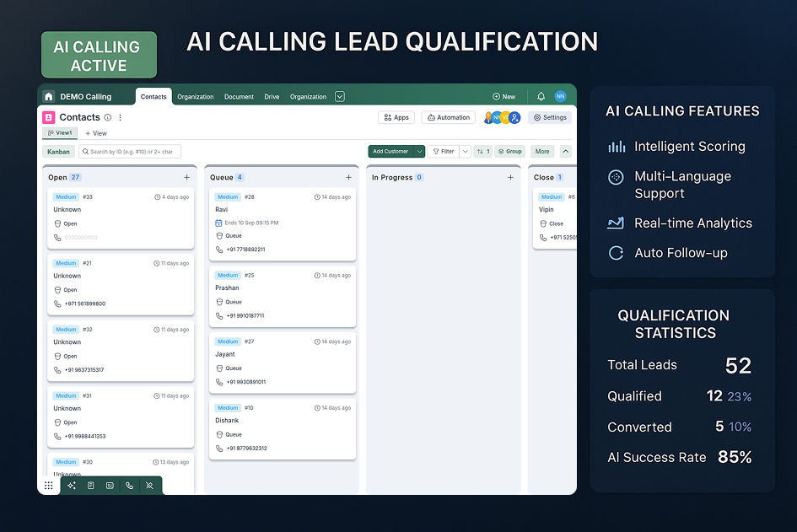Click the New button in top bar
The image size is (797, 532).
(504, 97)
